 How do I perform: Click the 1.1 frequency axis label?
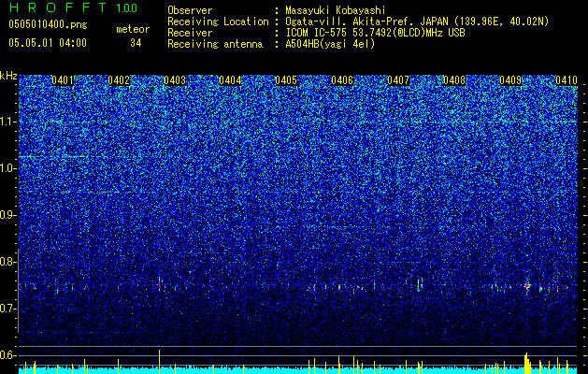[x=8, y=122]
